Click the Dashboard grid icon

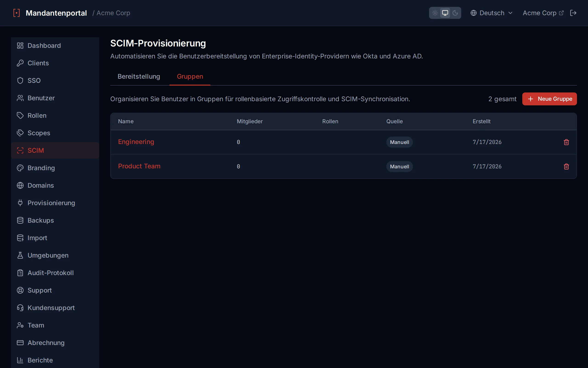(x=20, y=46)
